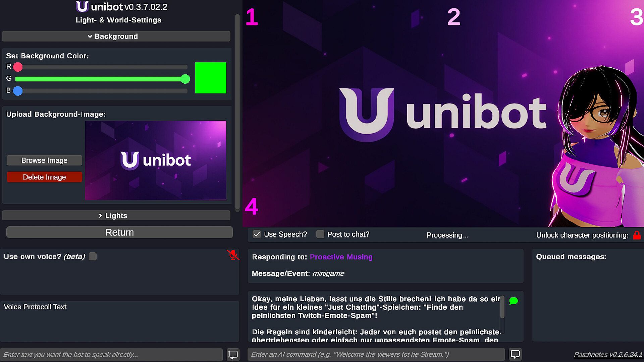Viewport: 644px width, 362px height.
Task: Enable the Use own voice beta checkbox
Action: (93, 256)
